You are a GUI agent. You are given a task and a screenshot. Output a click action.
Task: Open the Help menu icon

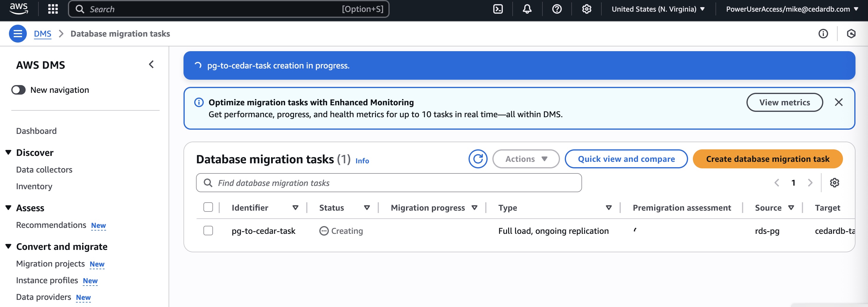[557, 9]
